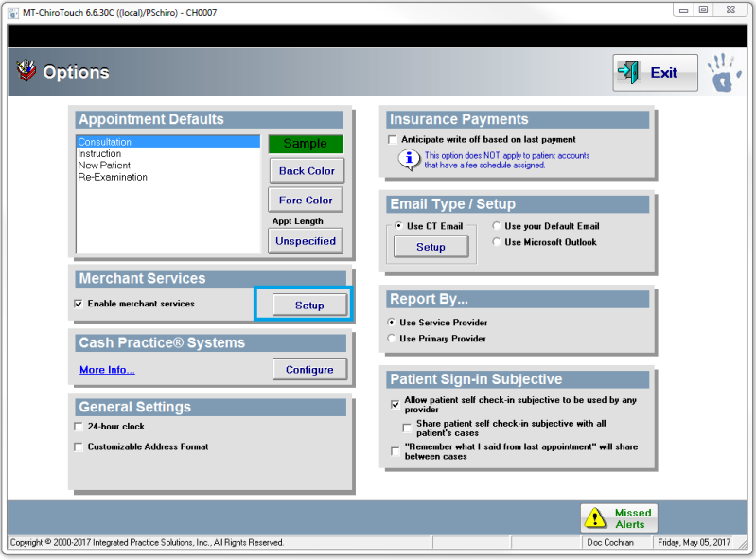Screen dimensions: 756x560
Task: Follow the More Info link
Action: 107,370
